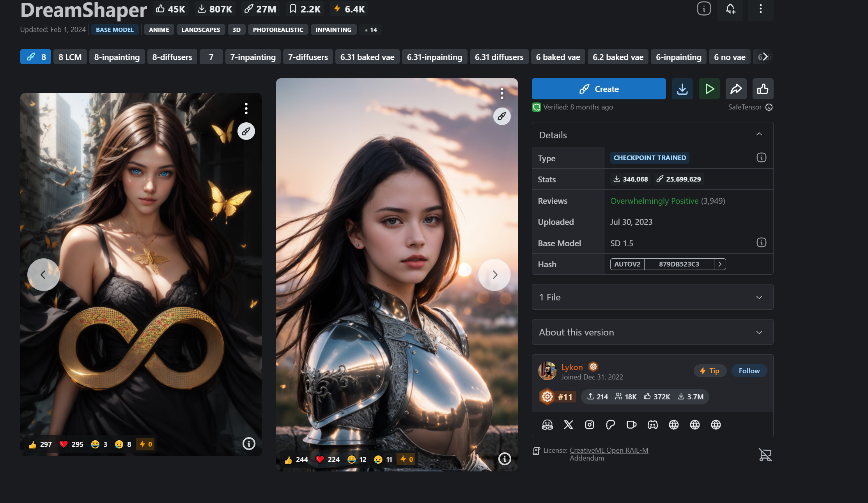Screen dimensions: 868x503
Task: Toggle heart reaction on infinity-symbol image
Action: click(x=64, y=444)
